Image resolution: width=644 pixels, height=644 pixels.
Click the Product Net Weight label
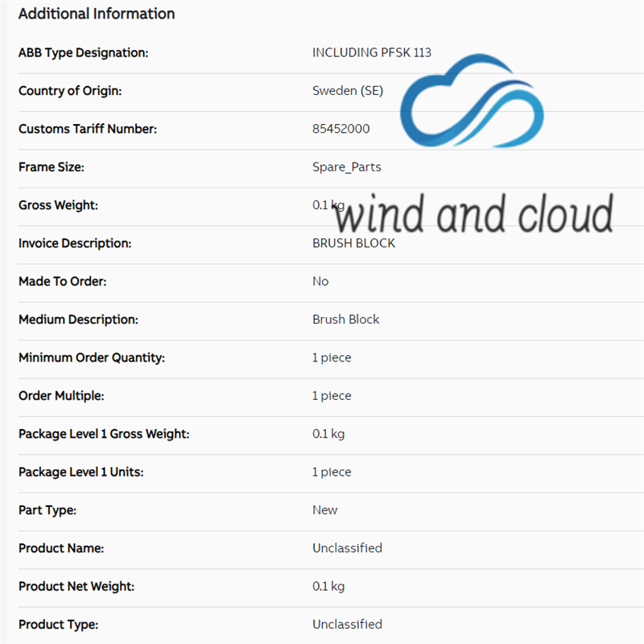click(77, 586)
